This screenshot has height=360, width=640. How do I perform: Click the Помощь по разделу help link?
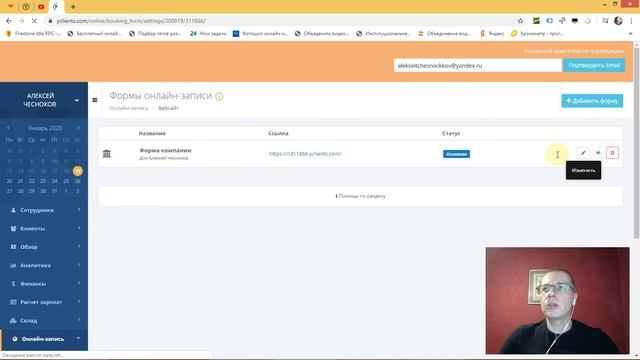click(360, 196)
